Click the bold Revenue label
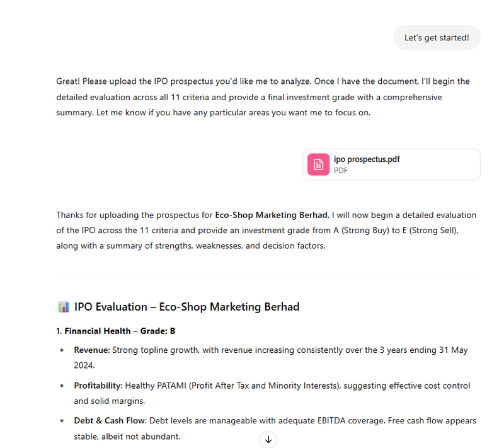 pyautogui.click(x=91, y=350)
